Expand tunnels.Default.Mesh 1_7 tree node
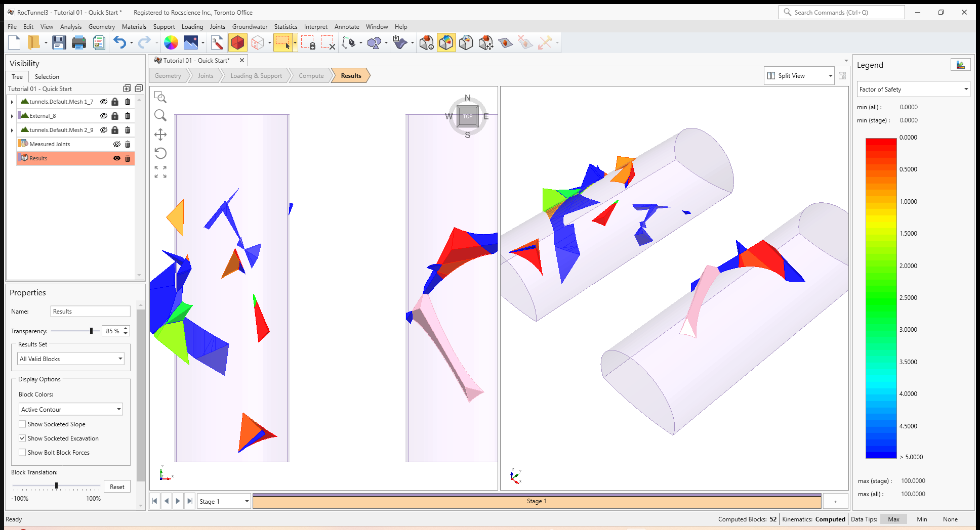 (x=12, y=102)
